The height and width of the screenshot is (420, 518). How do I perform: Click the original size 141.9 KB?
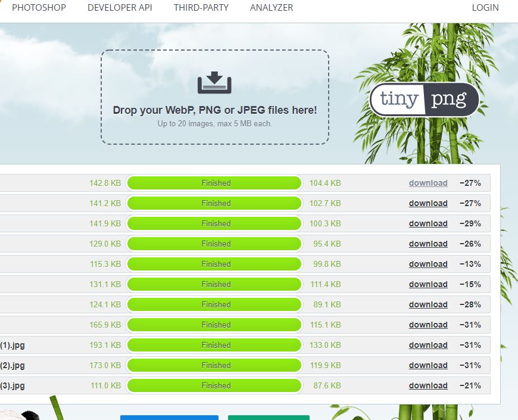pos(105,224)
